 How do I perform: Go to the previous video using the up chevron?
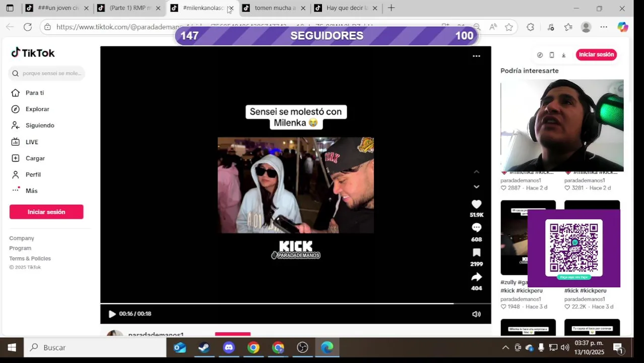click(476, 172)
